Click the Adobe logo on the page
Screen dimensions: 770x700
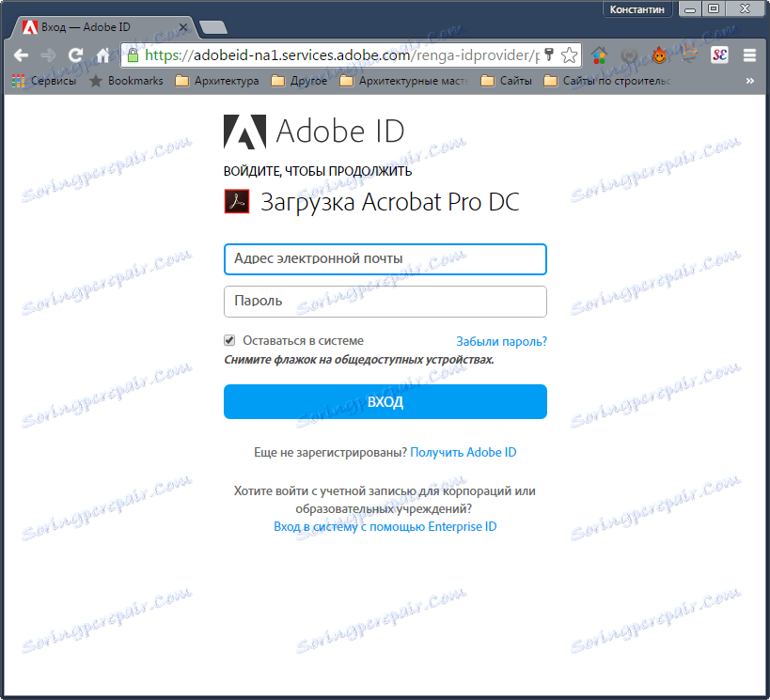(x=244, y=132)
